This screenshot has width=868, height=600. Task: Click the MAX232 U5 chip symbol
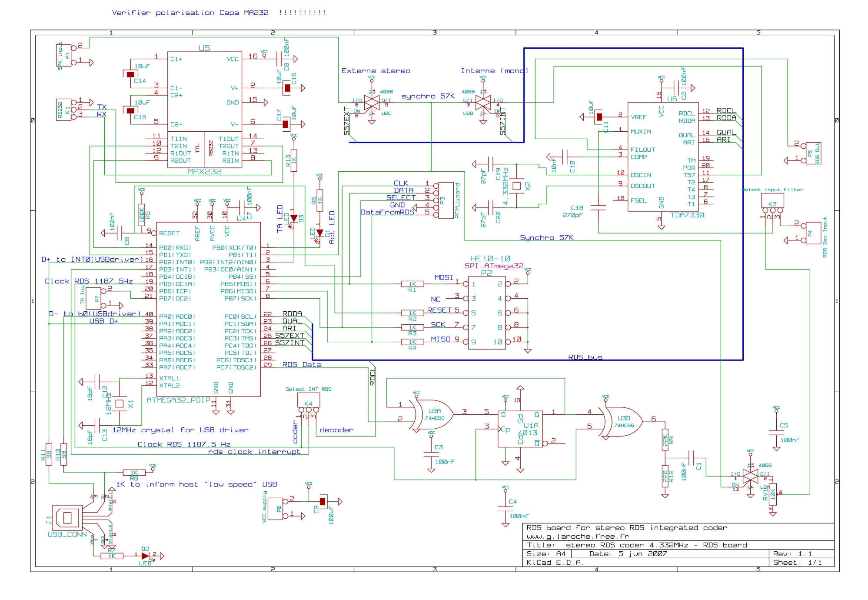click(x=204, y=109)
